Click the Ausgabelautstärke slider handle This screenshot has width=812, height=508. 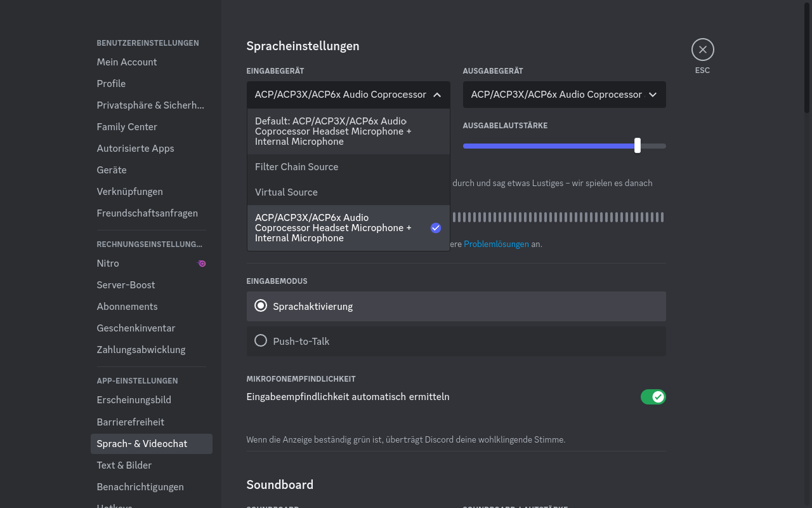[638, 145]
